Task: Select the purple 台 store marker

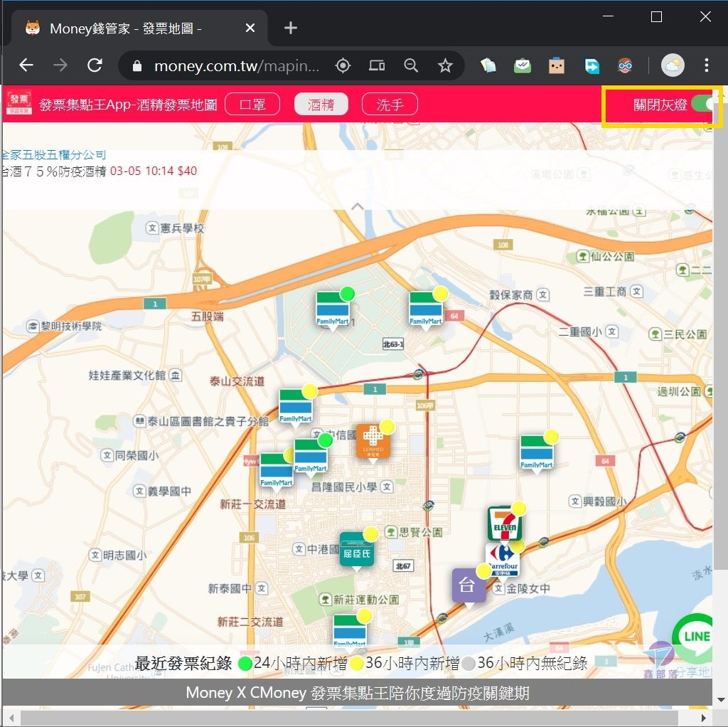Action: [x=469, y=585]
